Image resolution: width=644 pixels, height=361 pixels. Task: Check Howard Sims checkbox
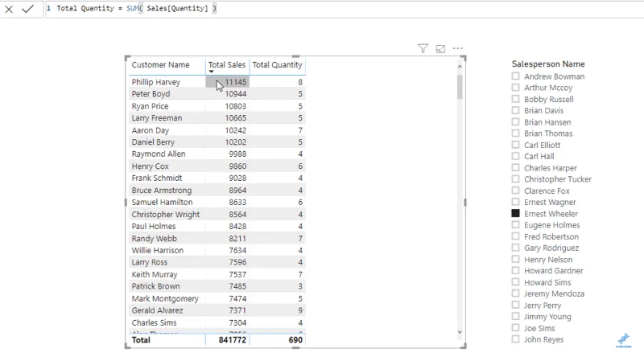pyautogui.click(x=515, y=282)
